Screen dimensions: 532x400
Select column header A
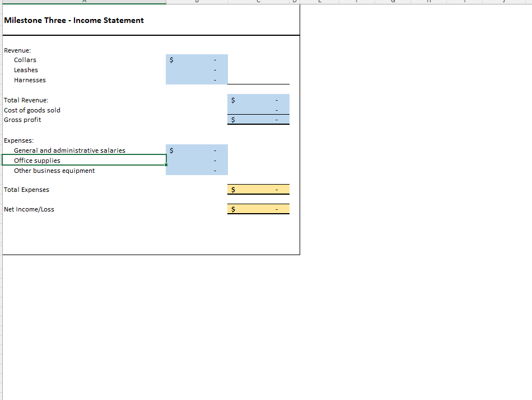click(84, 2)
